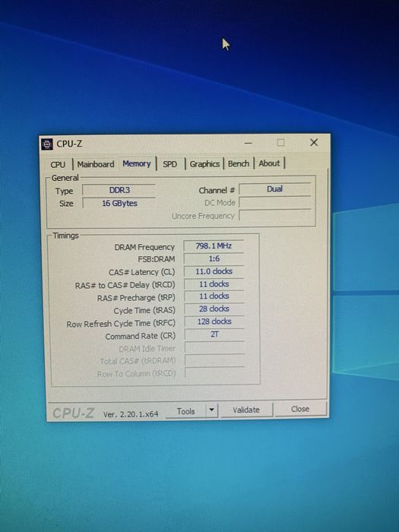Viewport: 399px width, 532px height.
Task: Close the CPU-Z window with X
Action: point(314,143)
